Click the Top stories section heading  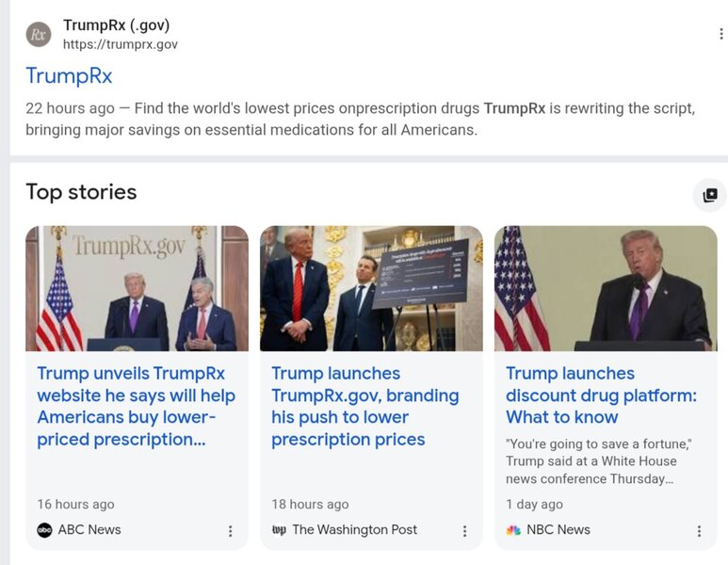point(81,192)
